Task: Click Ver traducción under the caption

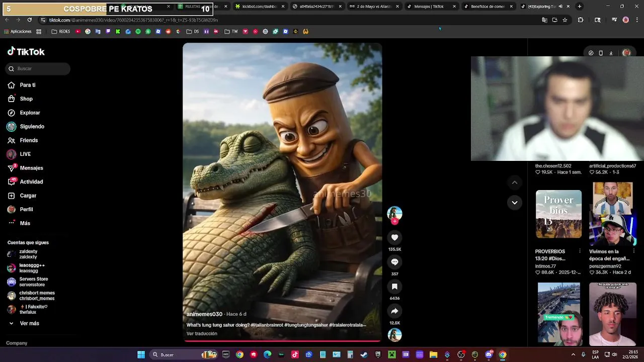Action: [202, 334]
